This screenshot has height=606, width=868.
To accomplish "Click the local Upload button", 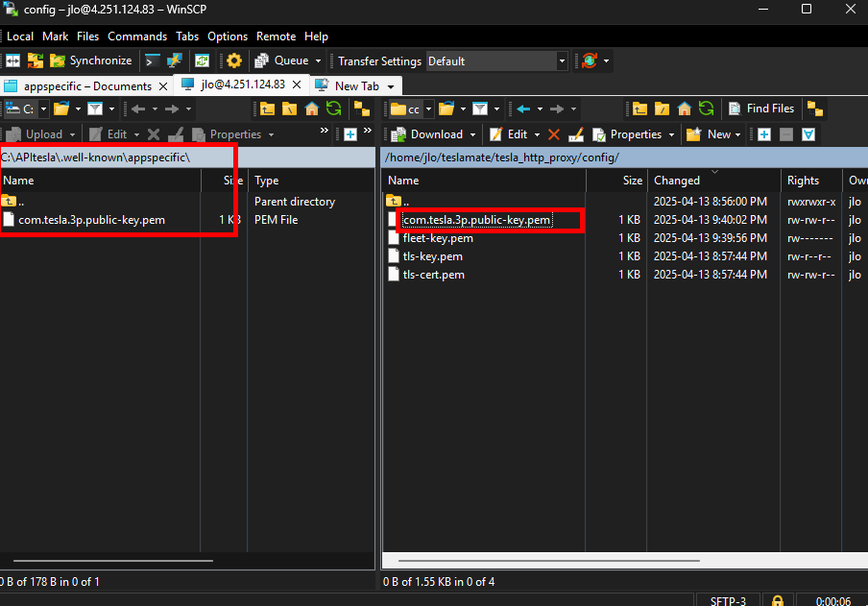I will 36,134.
